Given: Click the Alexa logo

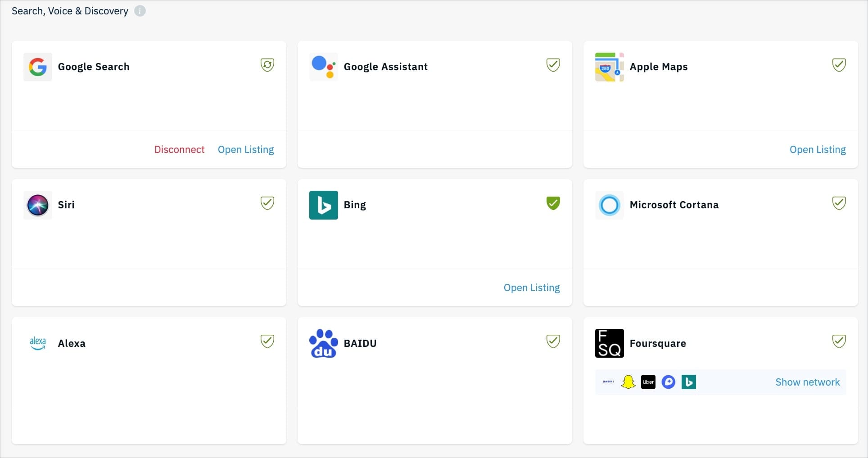Looking at the screenshot, I should (38, 343).
